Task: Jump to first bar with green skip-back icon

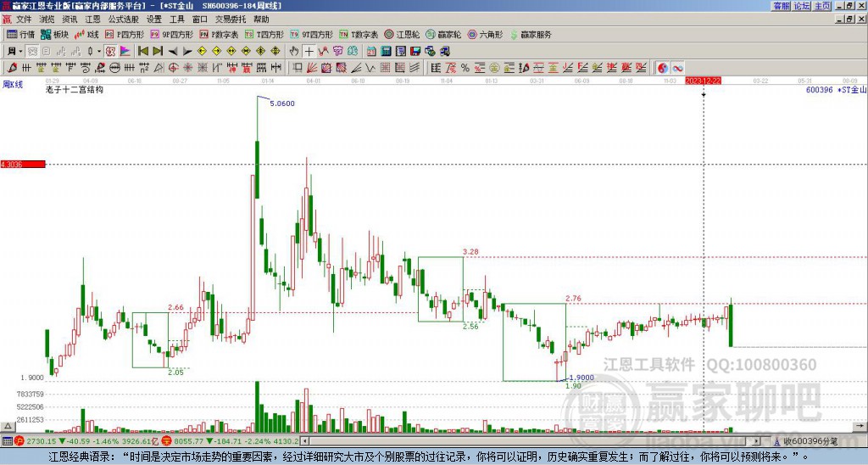Action: pyautogui.click(x=142, y=52)
